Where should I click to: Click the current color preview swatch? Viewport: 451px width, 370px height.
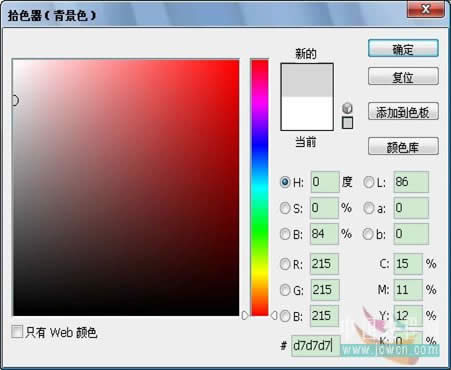click(x=307, y=113)
